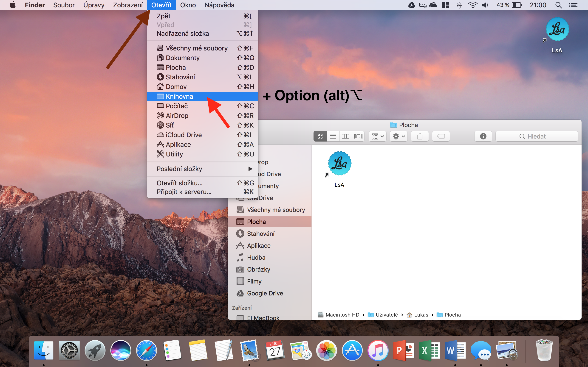The image size is (588, 367).
Task: Open the gear action dropdown
Action: [399, 136]
